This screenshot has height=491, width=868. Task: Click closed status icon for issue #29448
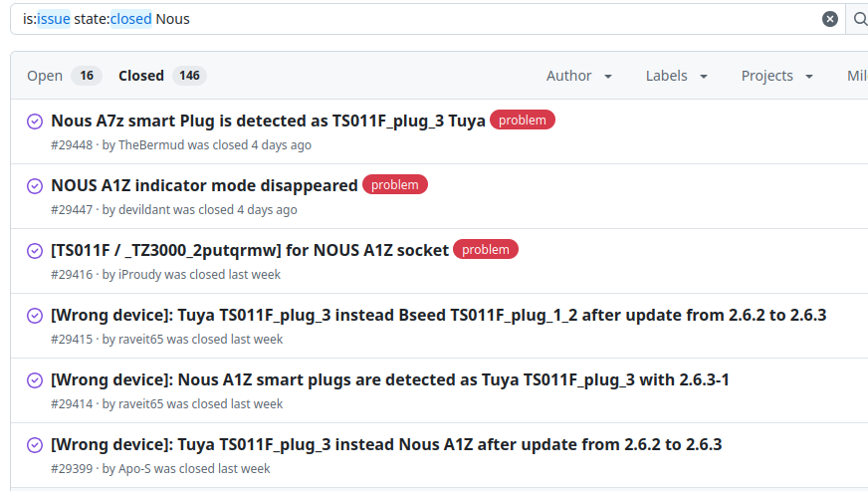pos(34,122)
